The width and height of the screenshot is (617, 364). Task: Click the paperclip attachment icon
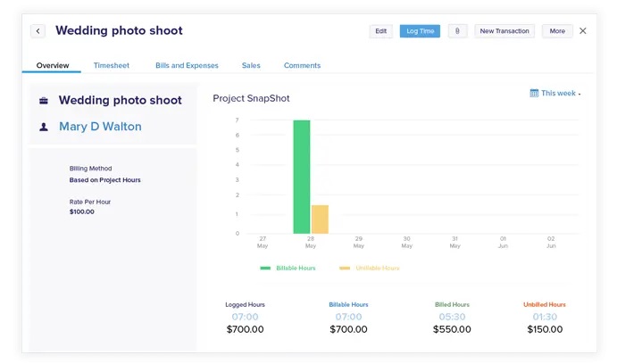pos(456,31)
